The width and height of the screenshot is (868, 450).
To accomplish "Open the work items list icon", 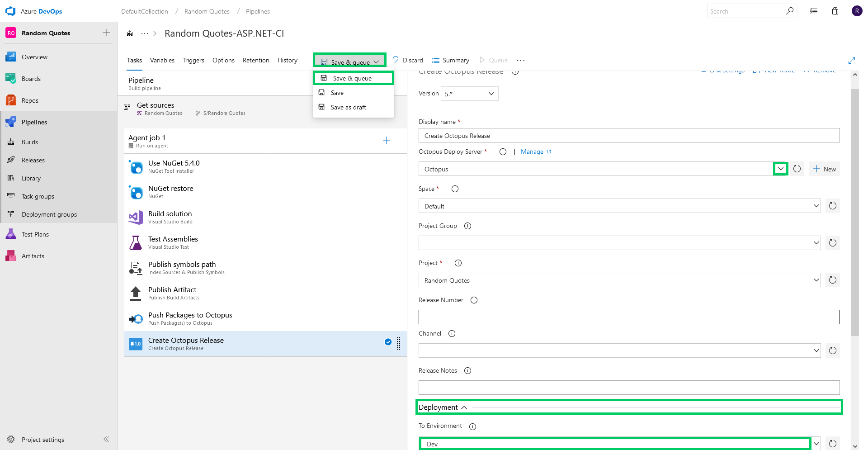I will coord(814,11).
